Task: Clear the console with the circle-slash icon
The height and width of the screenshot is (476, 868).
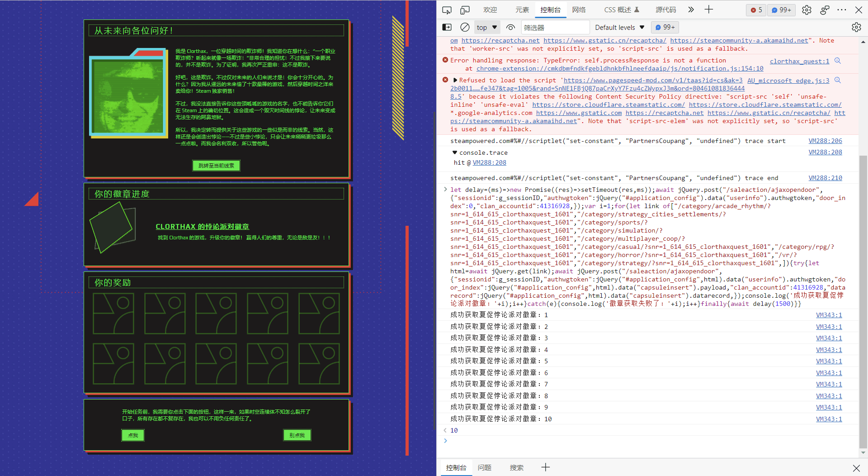Action: click(x=465, y=27)
